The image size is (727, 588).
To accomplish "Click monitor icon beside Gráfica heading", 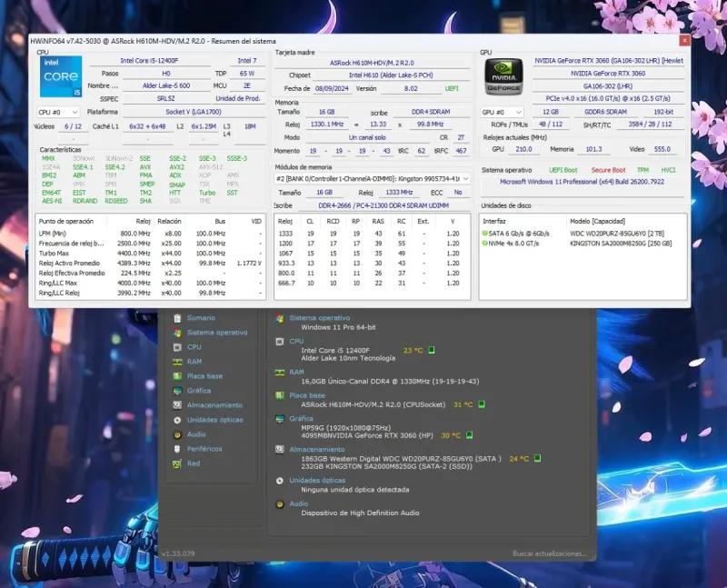I will coord(280,419).
